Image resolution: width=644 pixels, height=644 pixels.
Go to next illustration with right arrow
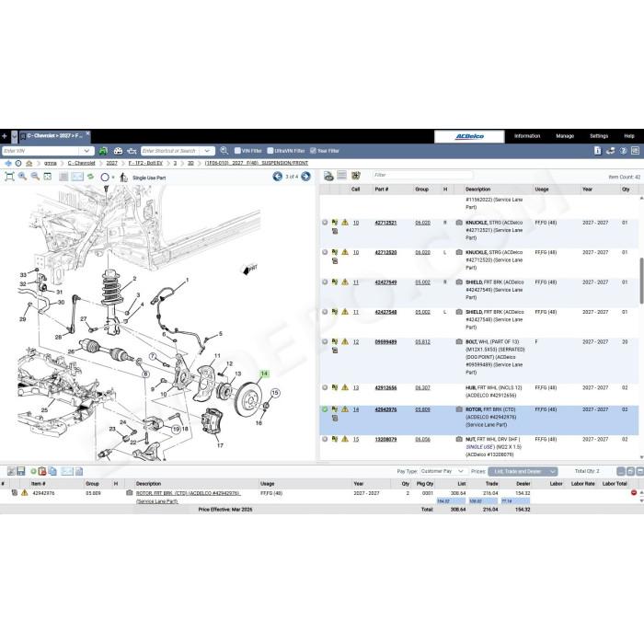click(x=306, y=177)
